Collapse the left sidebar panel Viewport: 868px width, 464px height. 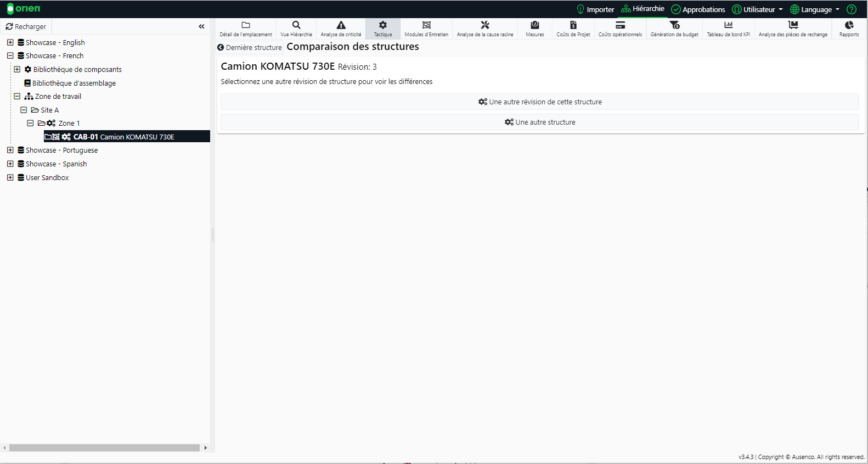click(x=201, y=26)
